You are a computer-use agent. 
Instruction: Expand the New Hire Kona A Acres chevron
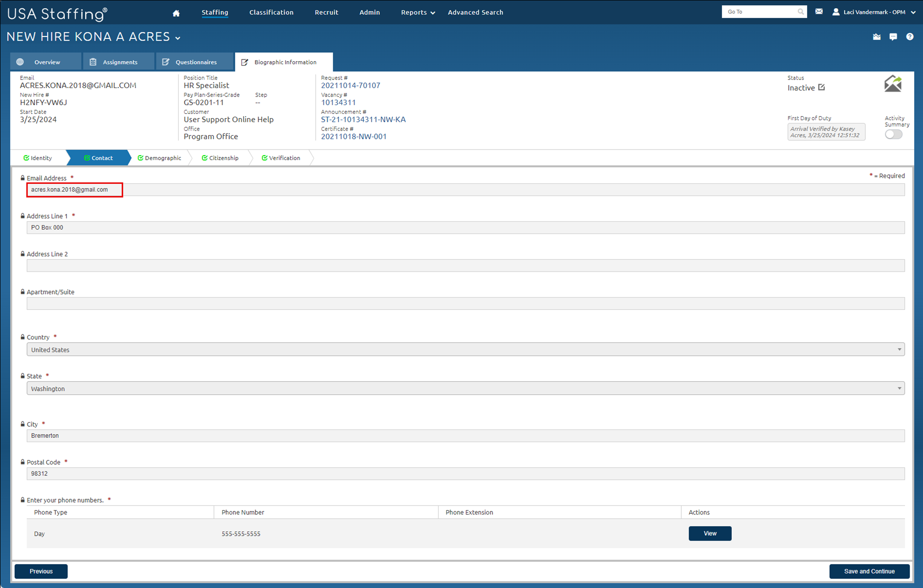pyautogui.click(x=178, y=38)
